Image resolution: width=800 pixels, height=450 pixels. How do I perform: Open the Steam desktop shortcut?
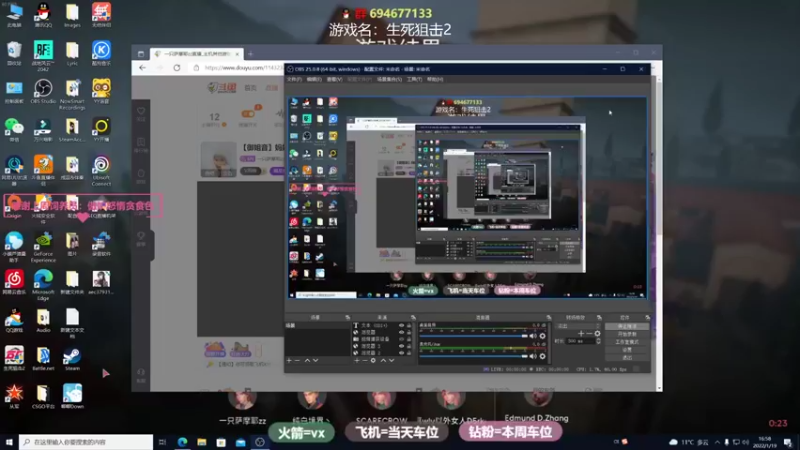click(72, 359)
